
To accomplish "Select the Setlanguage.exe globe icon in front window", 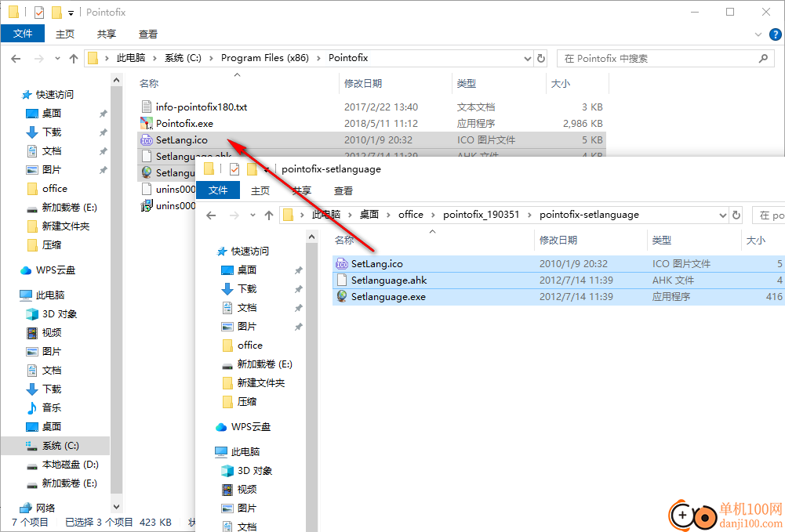I will pos(342,296).
